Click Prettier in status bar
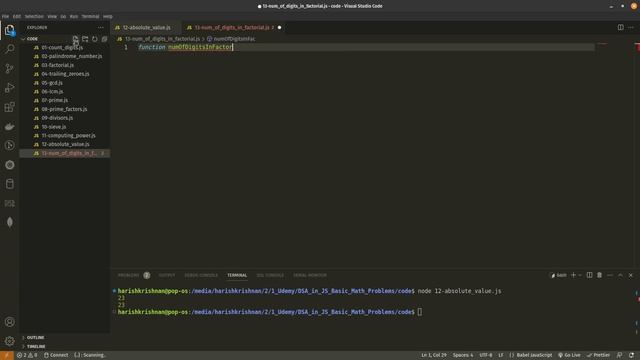 598,355
